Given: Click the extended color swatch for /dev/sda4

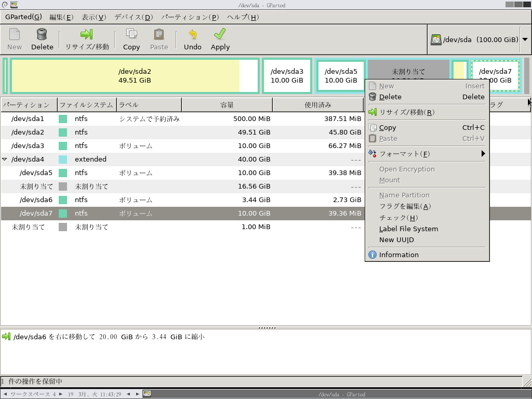Looking at the screenshot, I should [63, 159].
